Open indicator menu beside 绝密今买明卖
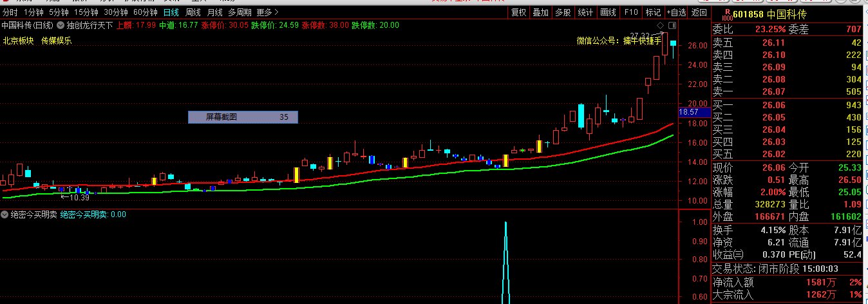 tap(5, 214)
